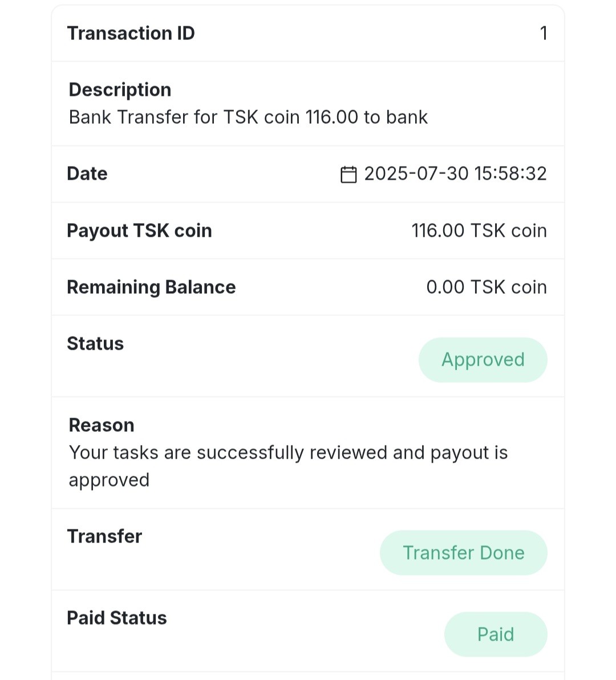The height and width of the screenshot is (680, 616).
Task: Click the Status row label
Action: (x=95, y=343)
